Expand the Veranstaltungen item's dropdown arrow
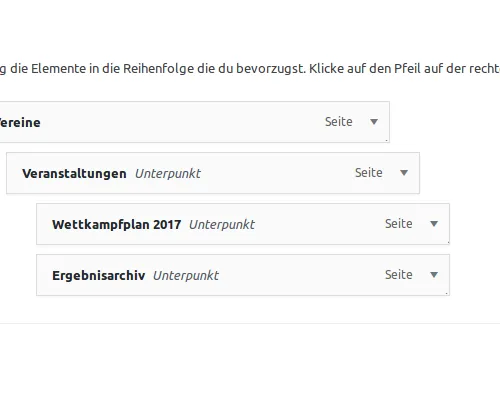Image resolution: width=500 pixels, height=400 pixels. tap(404, 173)
